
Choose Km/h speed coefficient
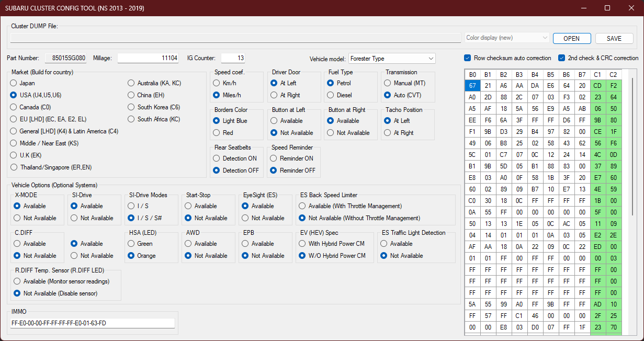click(x=217, y=83)
